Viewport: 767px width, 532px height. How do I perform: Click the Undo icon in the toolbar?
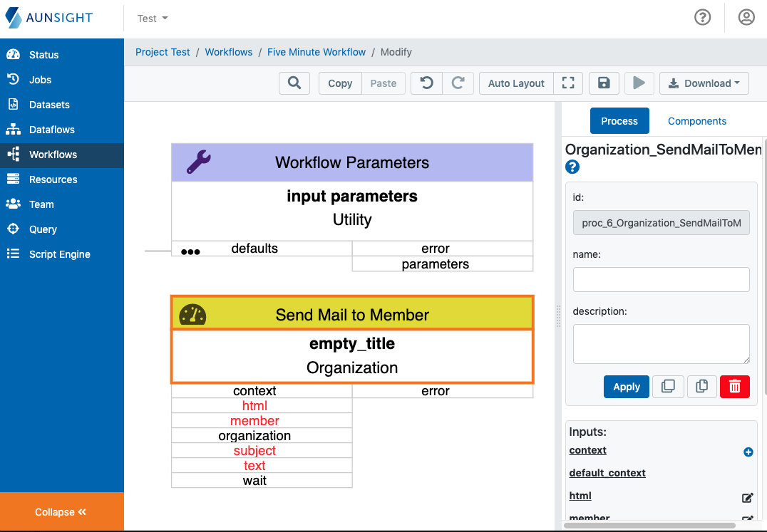click(426, 83)
